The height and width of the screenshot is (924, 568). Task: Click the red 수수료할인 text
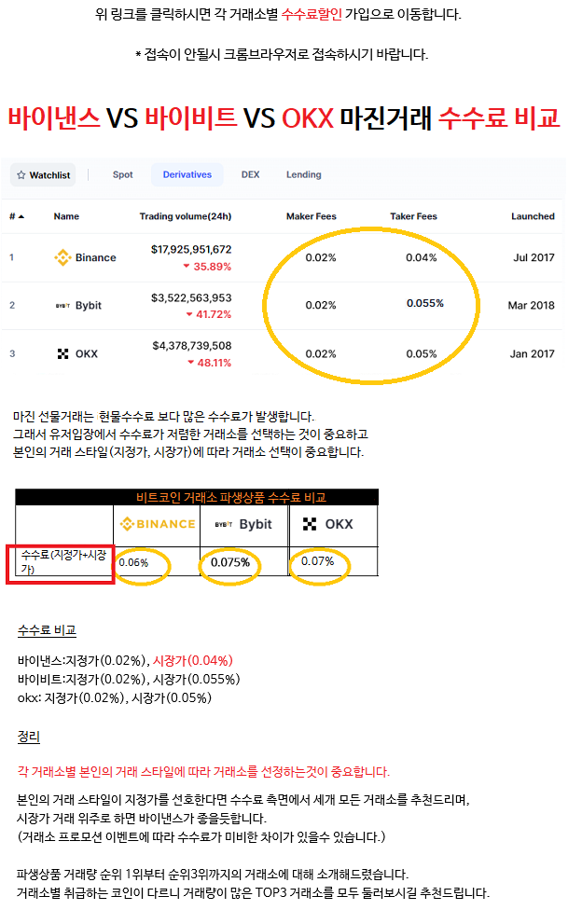(312, 14)
